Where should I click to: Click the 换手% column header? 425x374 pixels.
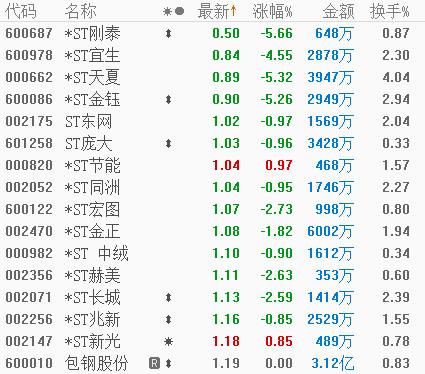click(x=389, y=11)
